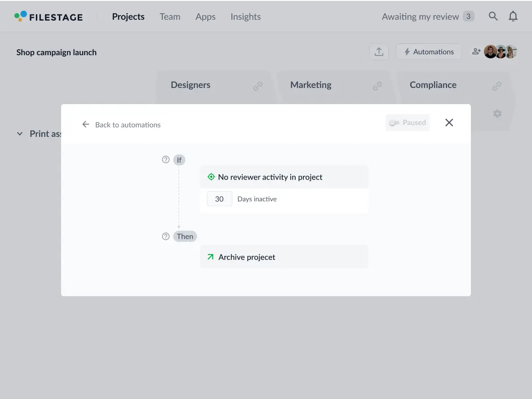This screenshot has width=532, height=399.
Task: Click the notifications bell icon
Action: (513, 16)
